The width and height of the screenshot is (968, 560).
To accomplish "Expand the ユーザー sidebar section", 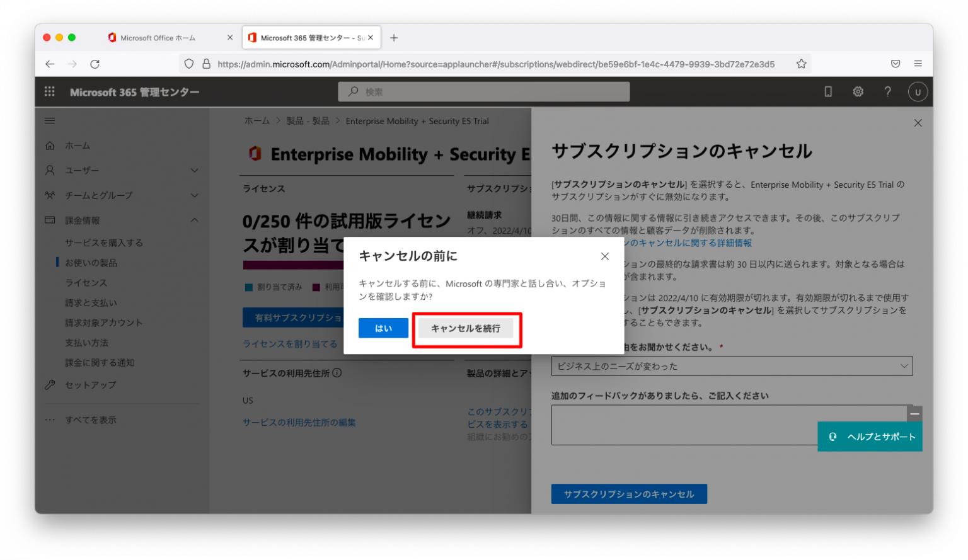I will click(195, 170).
